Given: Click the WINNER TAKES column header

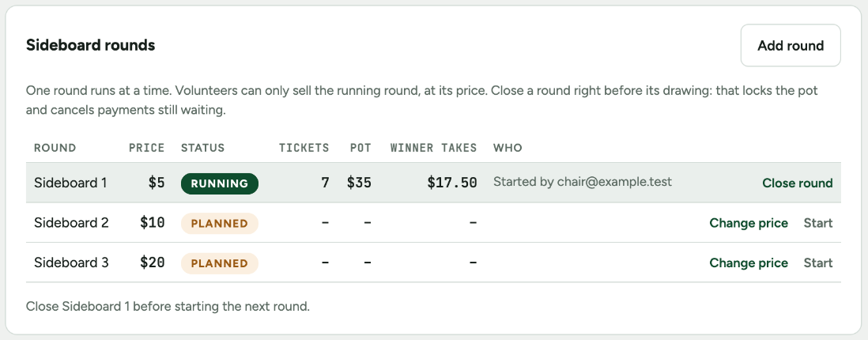Looking at the screenshot, I should click(433, 148).
